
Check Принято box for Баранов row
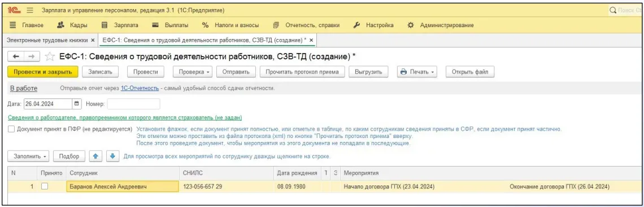click(45, 187)
